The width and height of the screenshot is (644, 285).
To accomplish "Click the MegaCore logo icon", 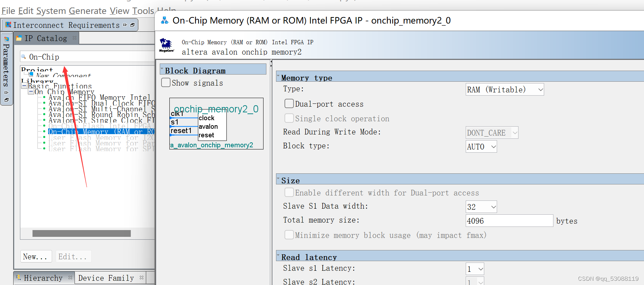I will tap(166, 45).
